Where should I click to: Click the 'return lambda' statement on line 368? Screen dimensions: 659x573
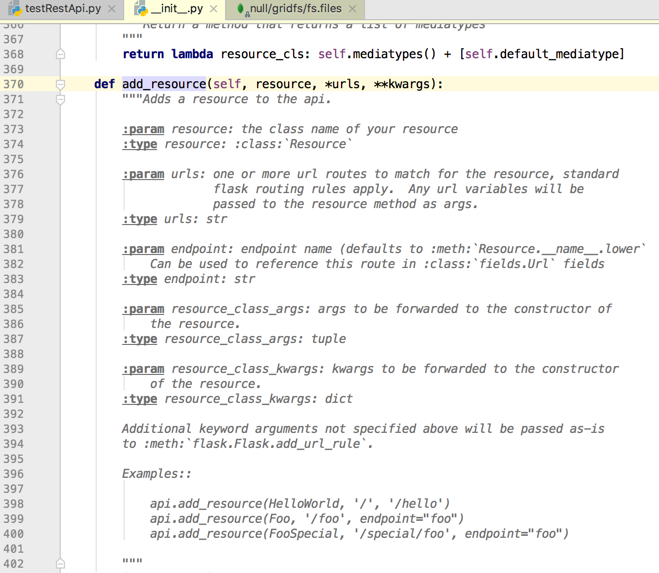pyautogui.click(x=168, y=54)
